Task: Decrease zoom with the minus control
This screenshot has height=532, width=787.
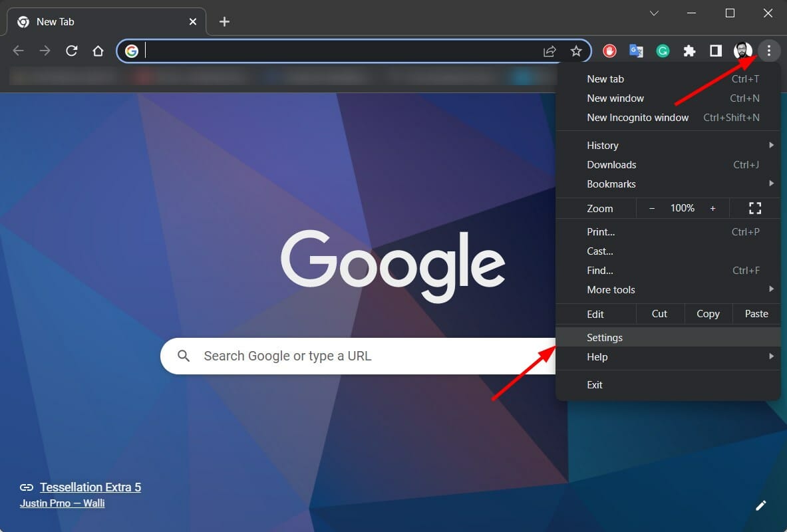Action: point(651,208)
